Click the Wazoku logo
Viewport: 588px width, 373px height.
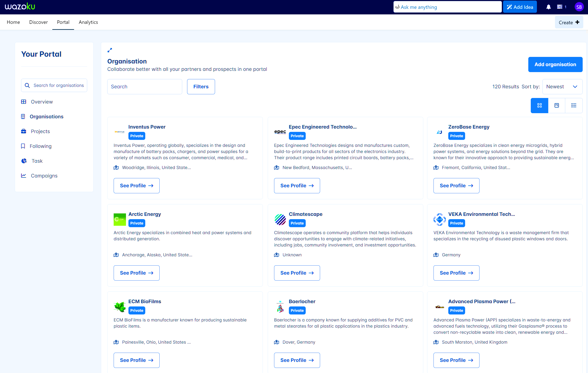coord(20,7)
